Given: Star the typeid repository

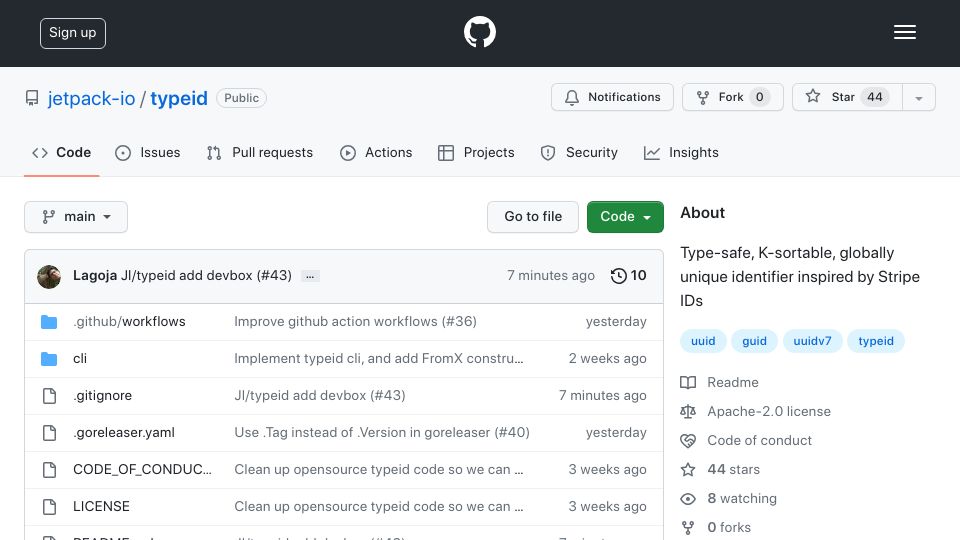Looking at the screenshot, I should [847, 97].
